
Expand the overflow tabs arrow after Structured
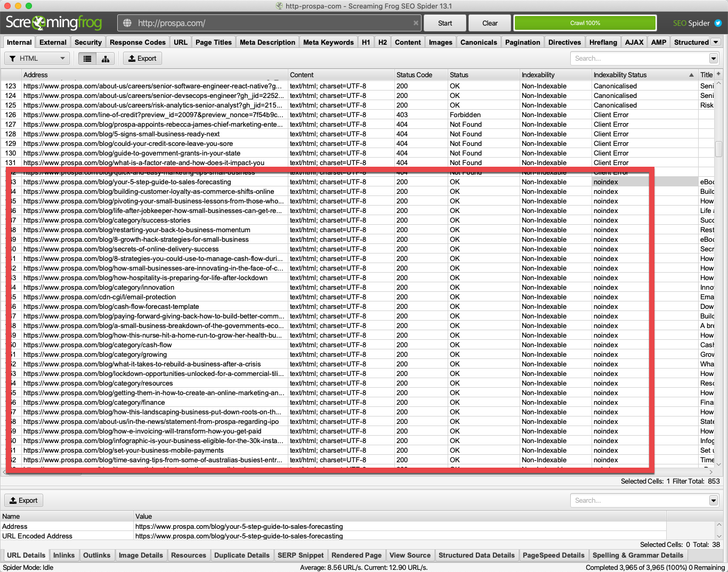pyautogui.click(x=716, y=42)
